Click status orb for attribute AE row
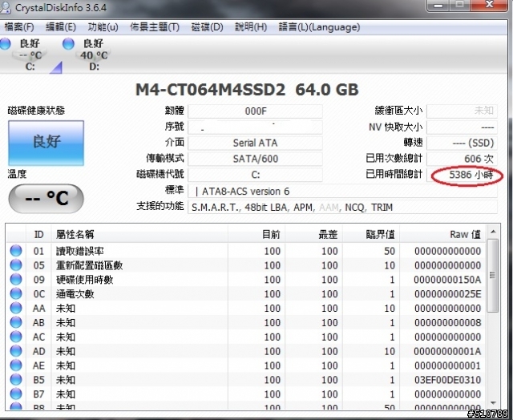513x420 pixels. 16,365
